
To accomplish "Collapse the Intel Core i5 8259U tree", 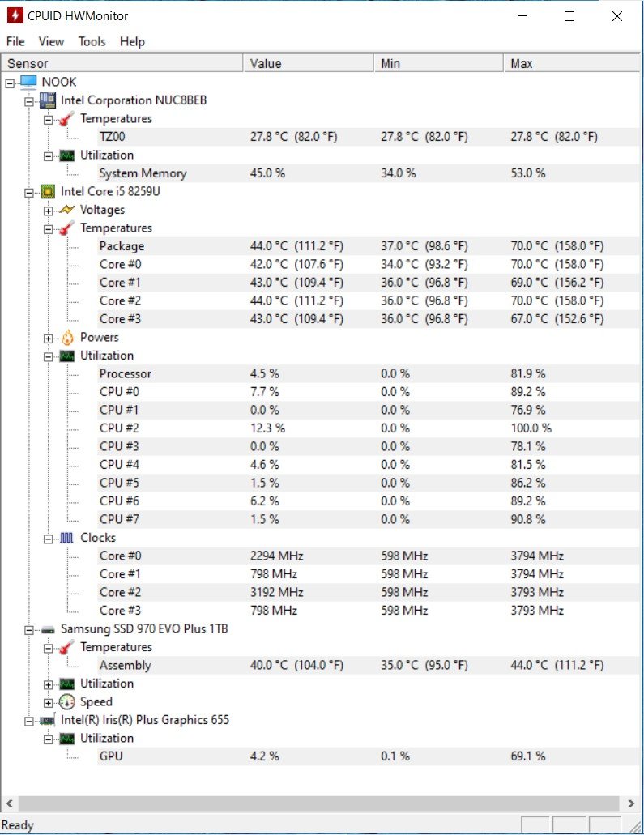I will pos(30,192).
